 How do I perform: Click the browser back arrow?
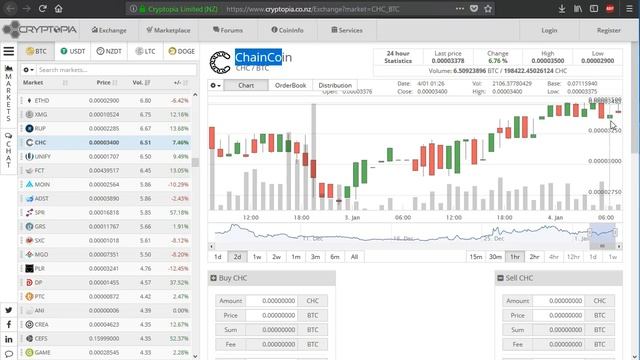11,9
